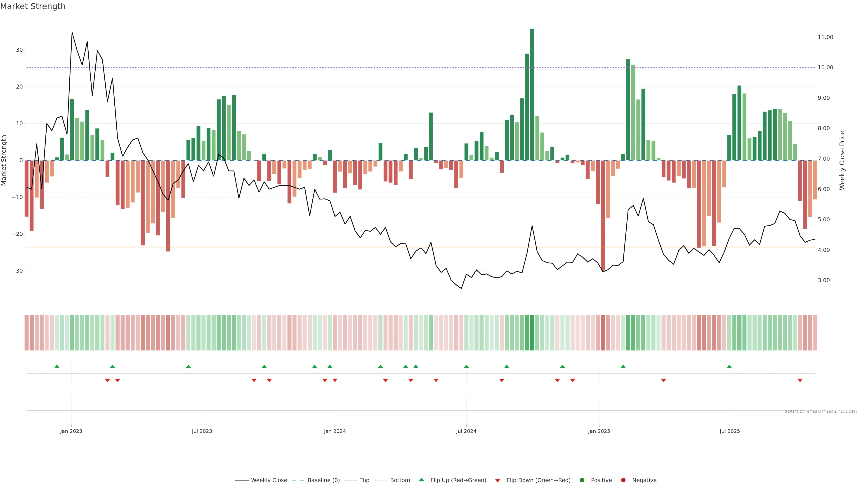
Task: Click the Negative red circle legend icon
Action: pos(623,480)
